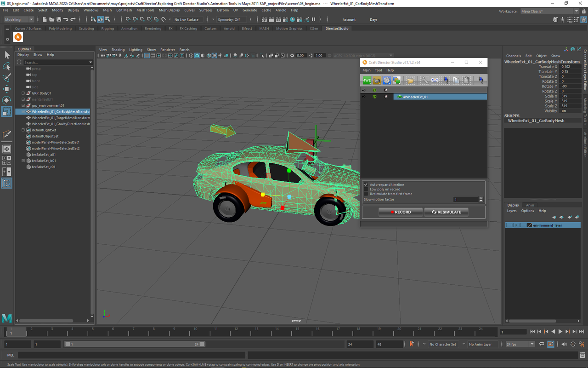Screen dimensions: 588x368
Task: Click the Craft Director shelf icon
Action: [18, 37]
